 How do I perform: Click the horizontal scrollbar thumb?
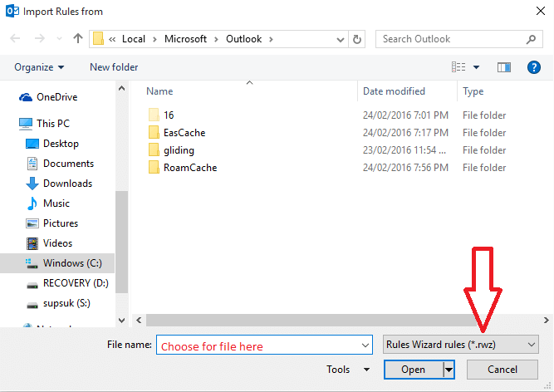(x=312, y=321)
